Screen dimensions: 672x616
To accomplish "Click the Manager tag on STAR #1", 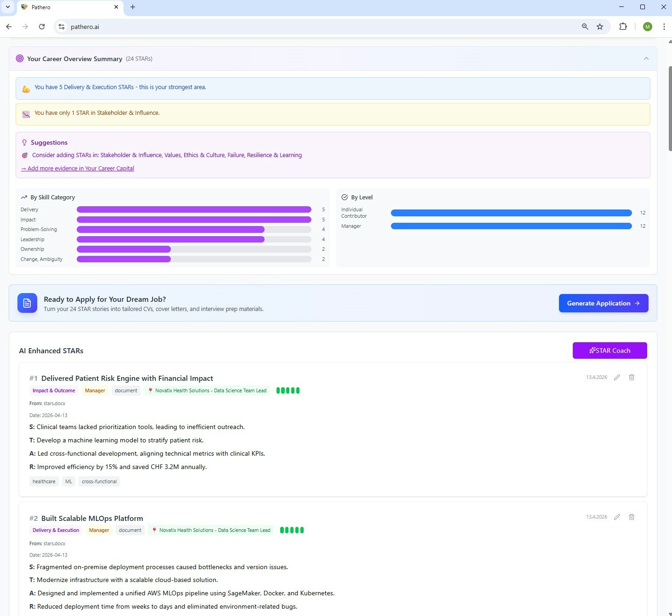I will click(95, 390).
